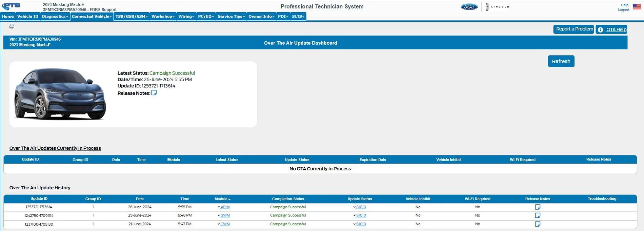This screenshot has width=644, height=231.
Task: Click the Completion Status column header
Action: pyautogui.click(x=288, y=199)
